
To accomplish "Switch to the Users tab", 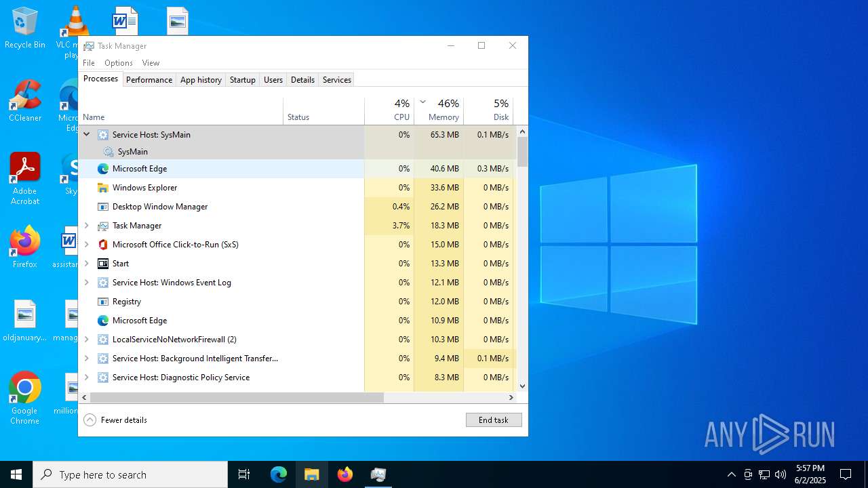I will (x=273, y=80).
